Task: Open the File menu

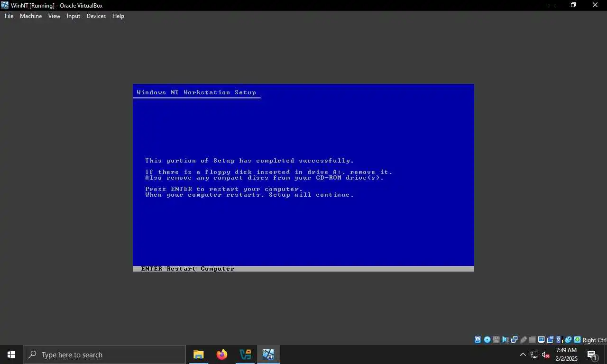Action: [x=9, y=16]
